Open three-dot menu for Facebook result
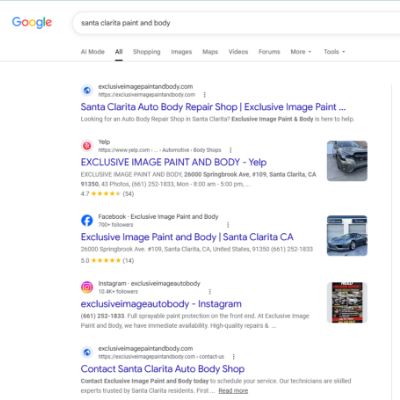 point(228,225)
